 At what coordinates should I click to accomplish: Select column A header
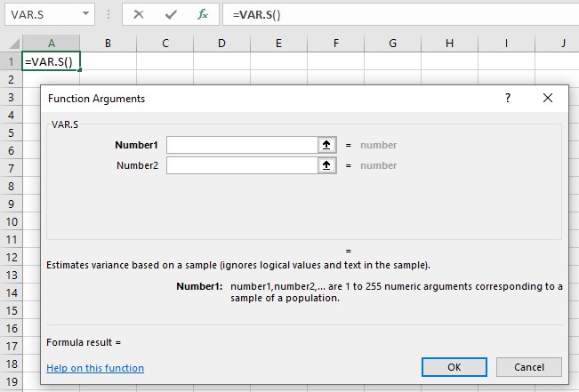pos(52,44)
